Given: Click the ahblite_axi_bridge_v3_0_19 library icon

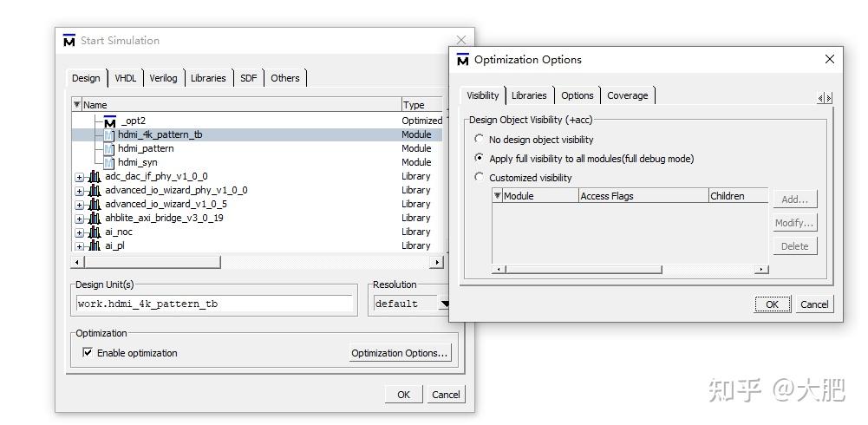Looking at the screenshot, I should 95,218.
